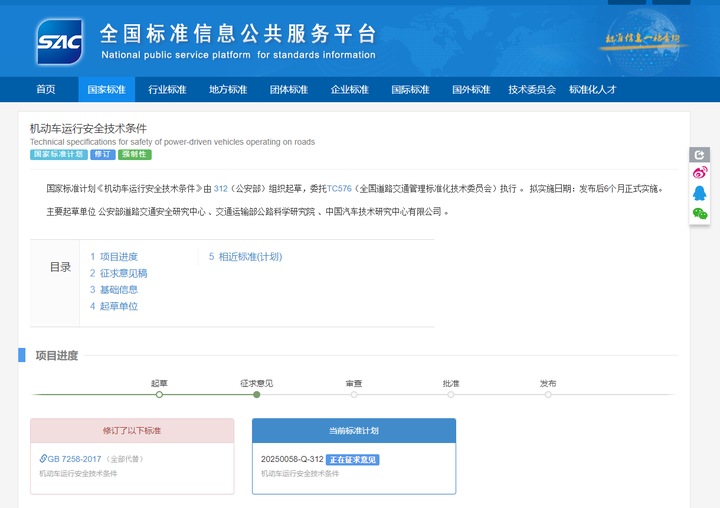720x508 pixels.
Task: Click the 国家标准计划 tag
Action: point(59,154)
